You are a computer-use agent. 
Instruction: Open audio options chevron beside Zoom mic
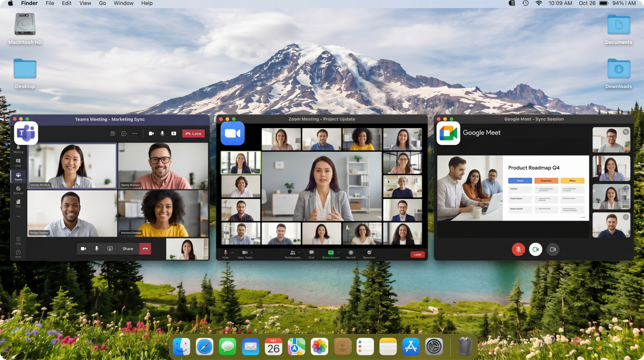[x=232, y=253]
